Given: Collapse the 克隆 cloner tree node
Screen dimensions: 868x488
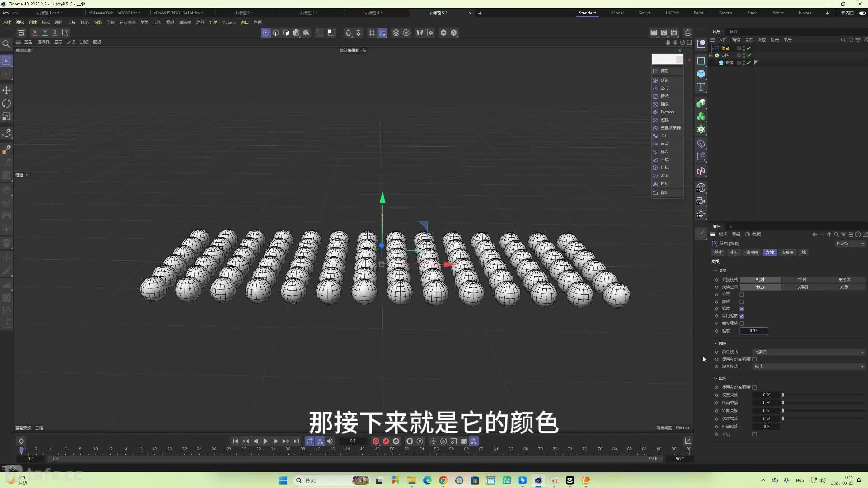Looking at the screenshot, I should (x=711, y=56).
